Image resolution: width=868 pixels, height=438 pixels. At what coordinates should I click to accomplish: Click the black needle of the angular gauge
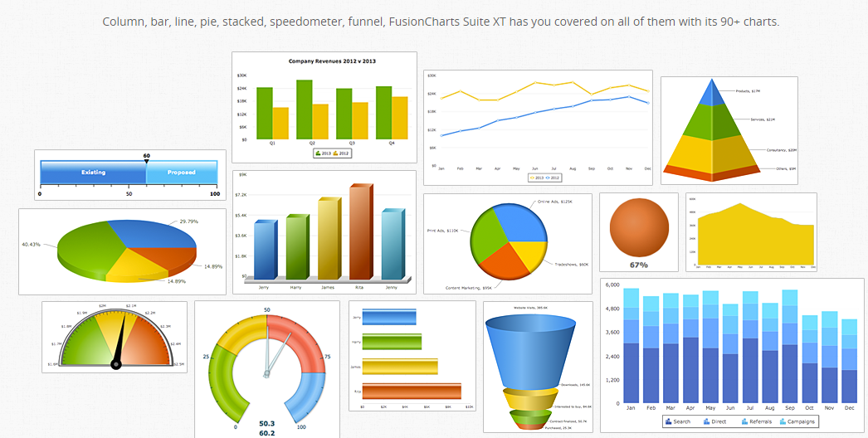pos(121,340)
